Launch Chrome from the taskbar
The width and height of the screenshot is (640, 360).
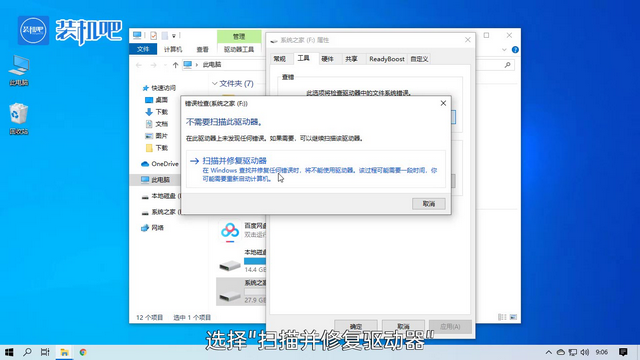pos(83,352)
